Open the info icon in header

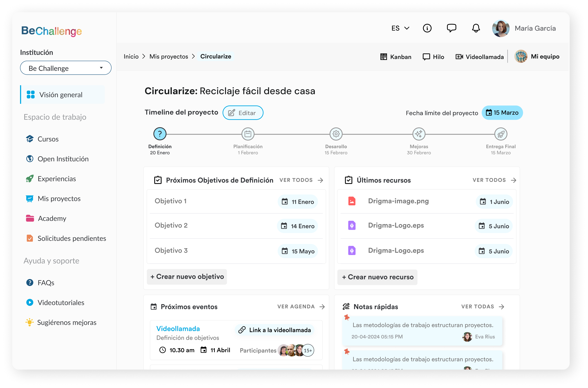pyautogui.click(x=427, y=28)
